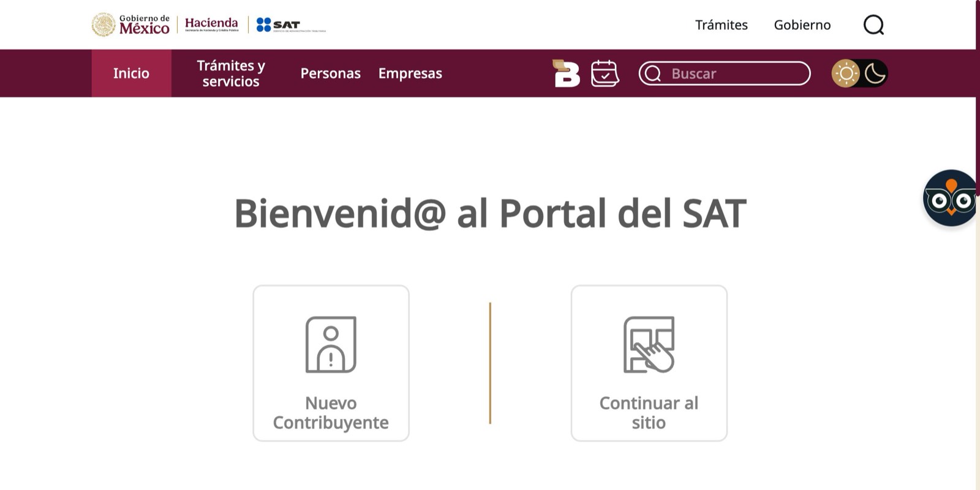
Task: Open Gobierno link in top header
Action: [x=802, y=25]
